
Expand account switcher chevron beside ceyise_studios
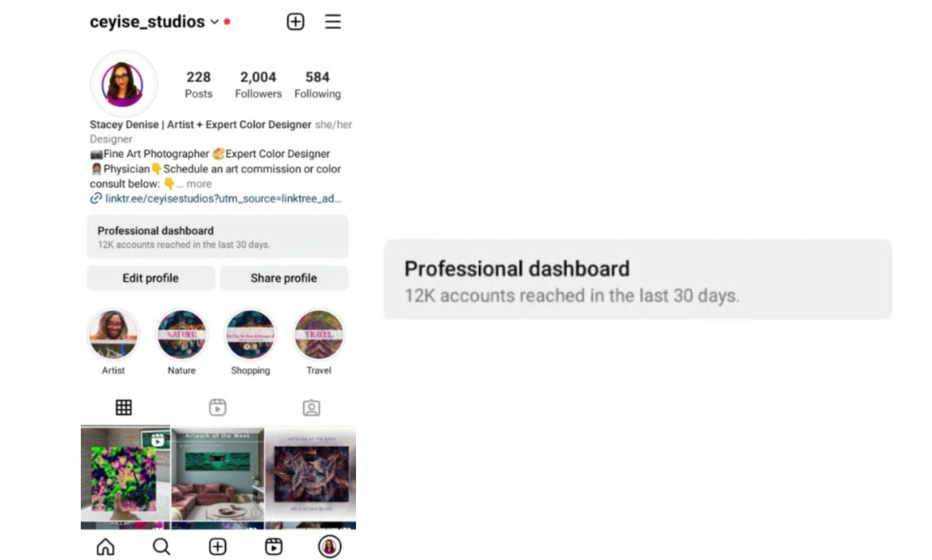(x=214, y=22)
